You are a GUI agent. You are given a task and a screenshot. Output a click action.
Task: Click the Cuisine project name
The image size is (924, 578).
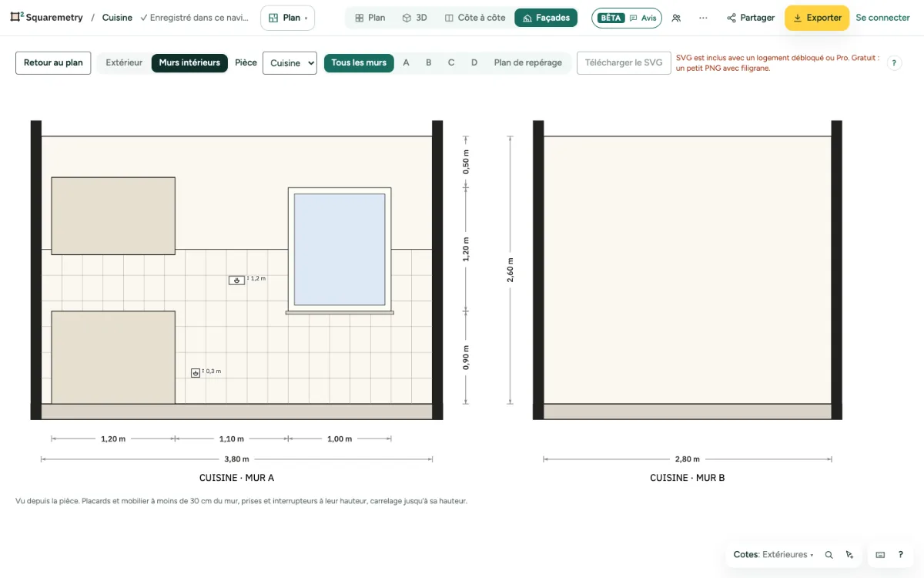[x=117, y=18]
